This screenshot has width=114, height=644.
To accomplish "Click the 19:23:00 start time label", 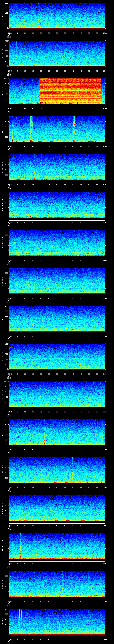I will click(9, 374).
